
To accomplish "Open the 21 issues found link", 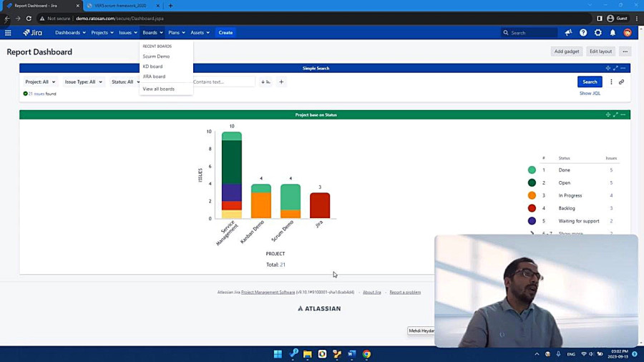I will click(36, 94).
